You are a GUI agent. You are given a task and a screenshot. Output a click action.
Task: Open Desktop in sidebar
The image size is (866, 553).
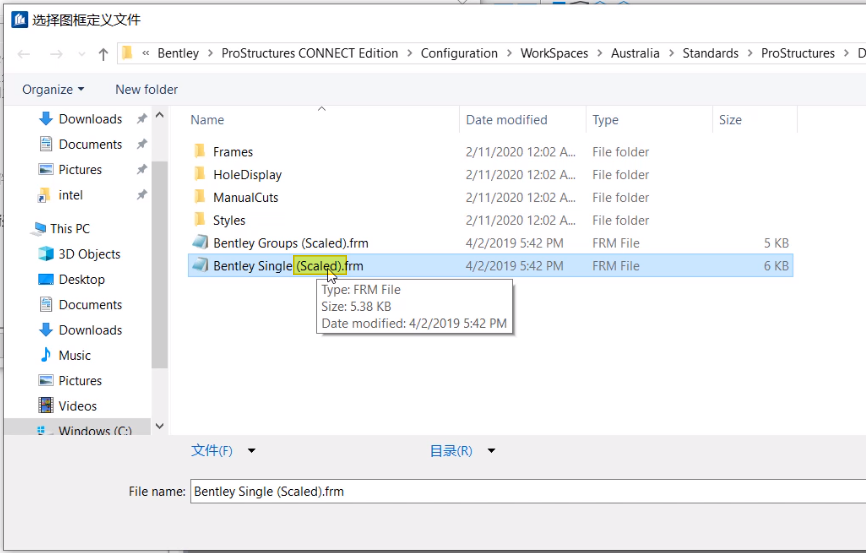coord(82,280)
